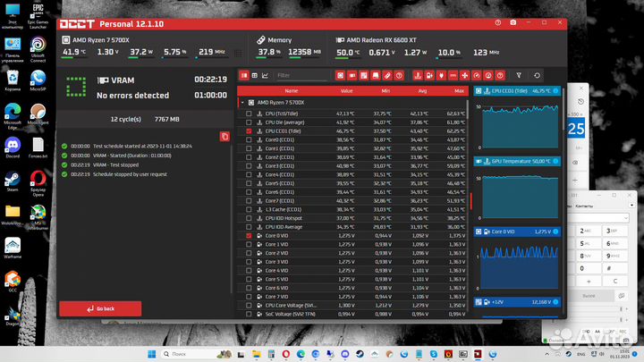
Task: Reset sensor min/max values
Action: tap(537, 75)
